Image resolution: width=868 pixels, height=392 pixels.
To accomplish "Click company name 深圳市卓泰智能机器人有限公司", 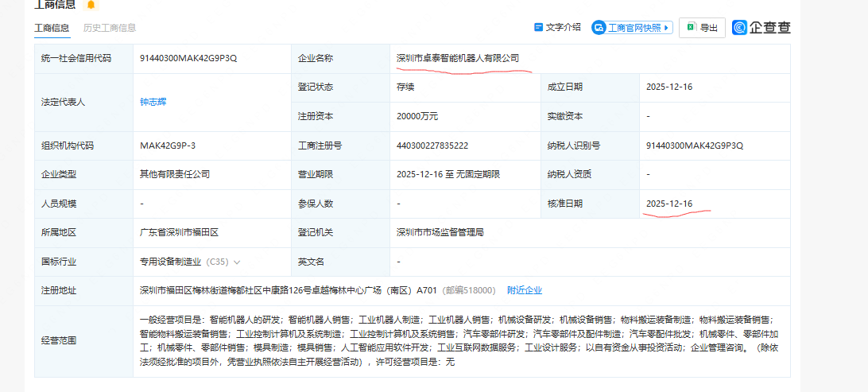I will point(458,58).
